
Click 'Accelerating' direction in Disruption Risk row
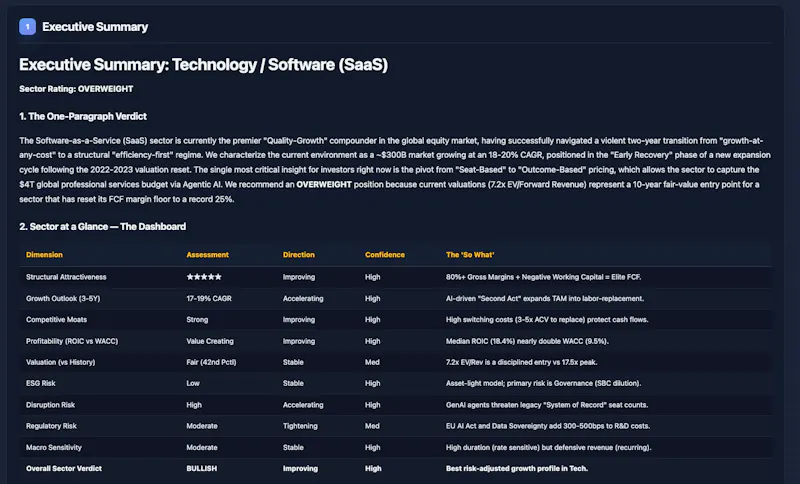coord(303,405)
